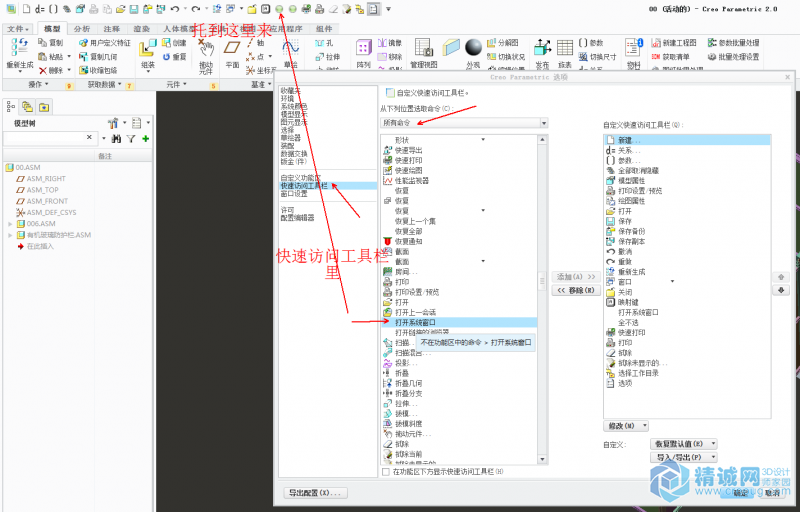This screenshot has height=512, width=800.
Task: Select 配置编辑器 in options category list
Action: 297,218
